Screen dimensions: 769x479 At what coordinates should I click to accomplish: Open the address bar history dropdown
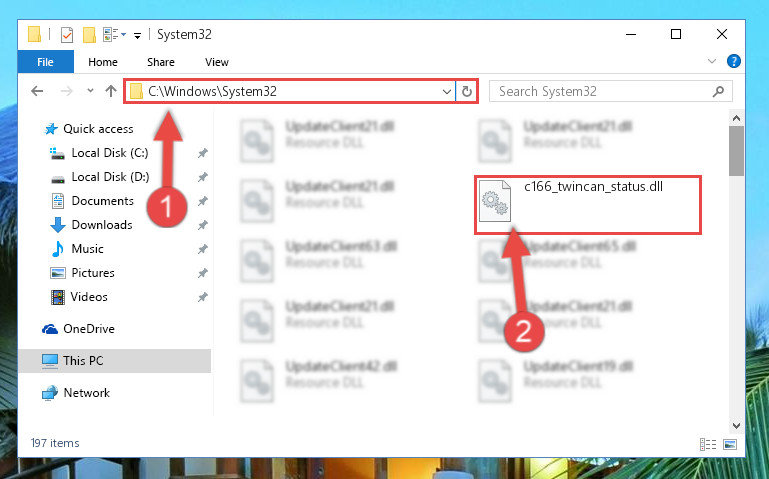447,92
